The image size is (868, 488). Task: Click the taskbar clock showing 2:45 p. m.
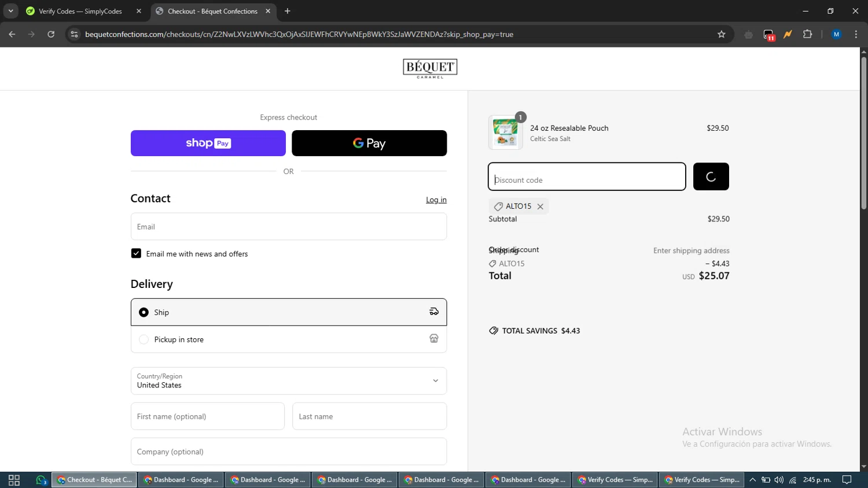pyautogui.click(x=817, y=480)
